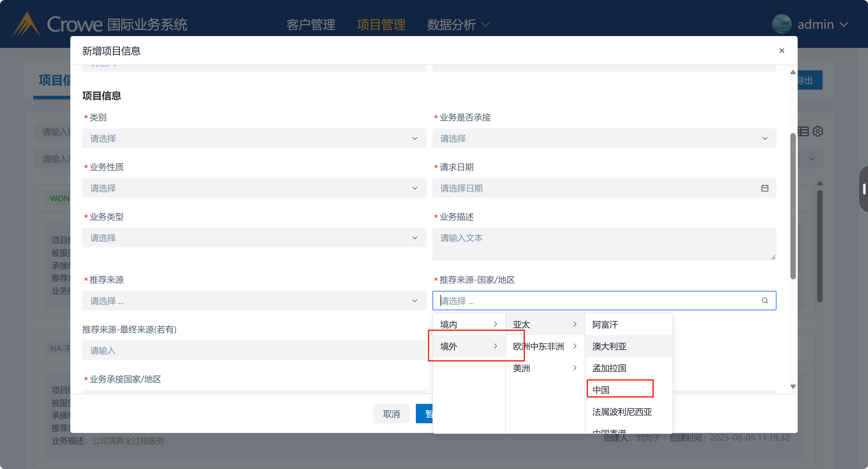Open the 客户管理 navigation tab
This screenshot has width=868, height=469.
pyautogui.click(x=311, y=24)
